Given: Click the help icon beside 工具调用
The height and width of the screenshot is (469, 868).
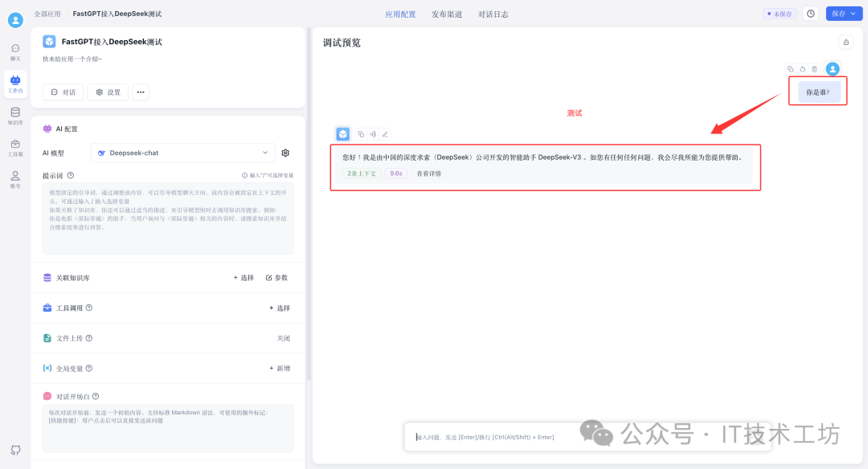Looking at the screenshot, I should point(89,308).
